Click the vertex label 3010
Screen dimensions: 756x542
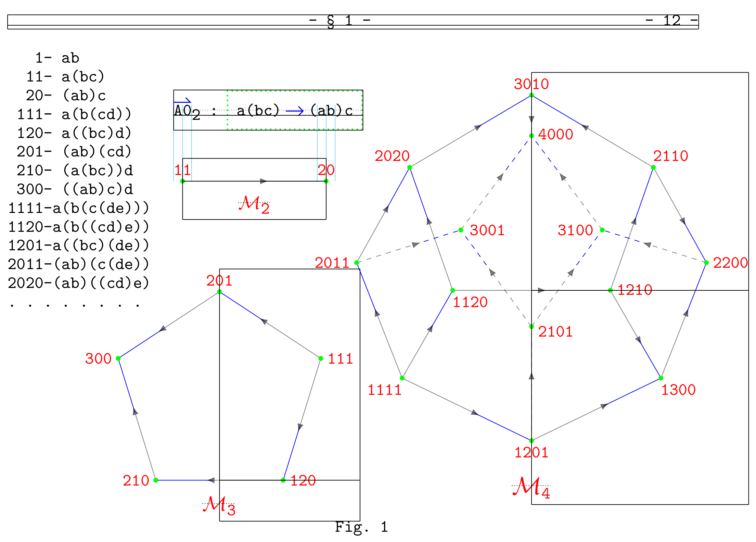click(x=531, y=84)
